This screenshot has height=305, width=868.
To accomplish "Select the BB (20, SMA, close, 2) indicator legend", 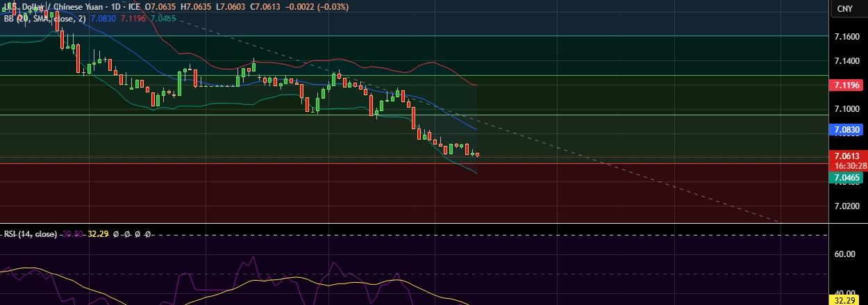I will point(45,19).
